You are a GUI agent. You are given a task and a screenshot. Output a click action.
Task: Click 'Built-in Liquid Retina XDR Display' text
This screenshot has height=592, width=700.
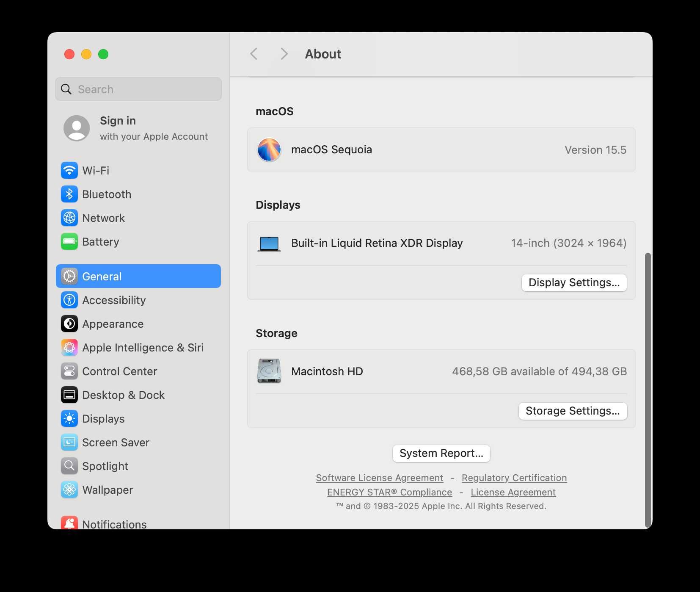pyautogui.click(x=377, y=243)
